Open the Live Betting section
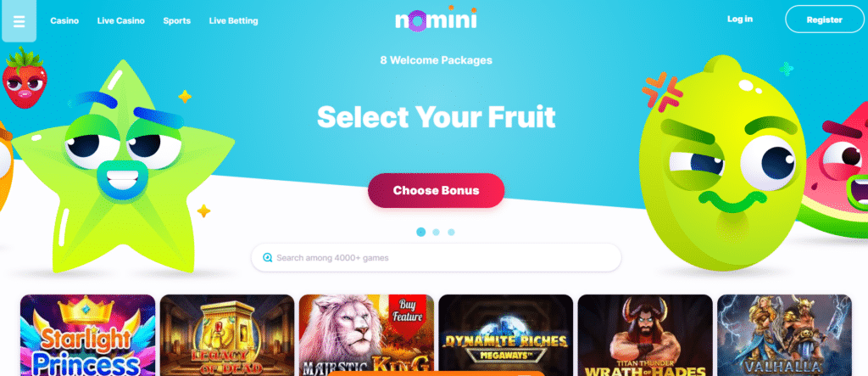The image size is (868, 376). click(234, 20)
